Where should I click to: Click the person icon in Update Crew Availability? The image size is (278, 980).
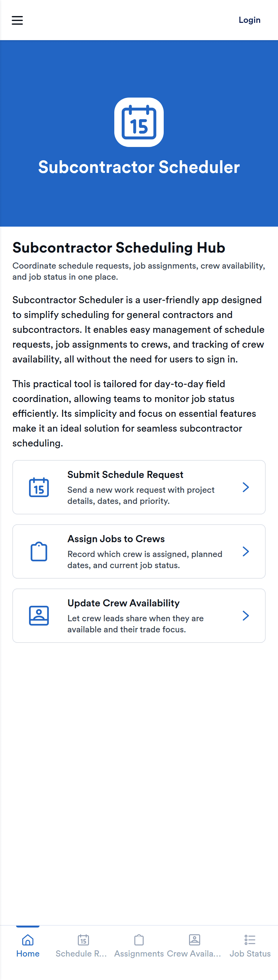(x=39, y=616)
